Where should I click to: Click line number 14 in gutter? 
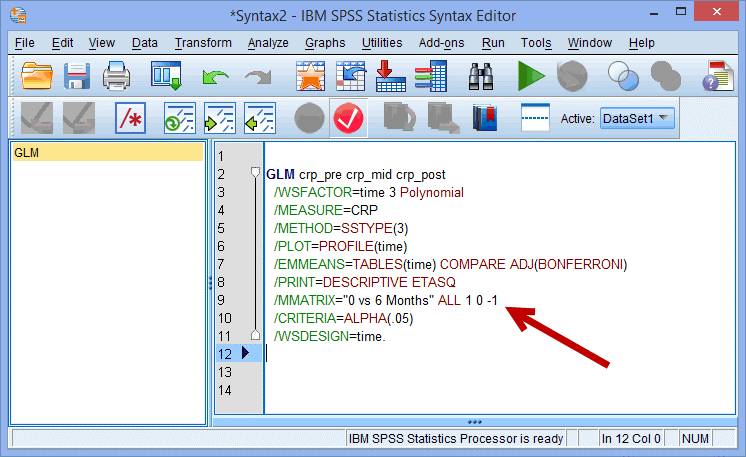[225, 390]
